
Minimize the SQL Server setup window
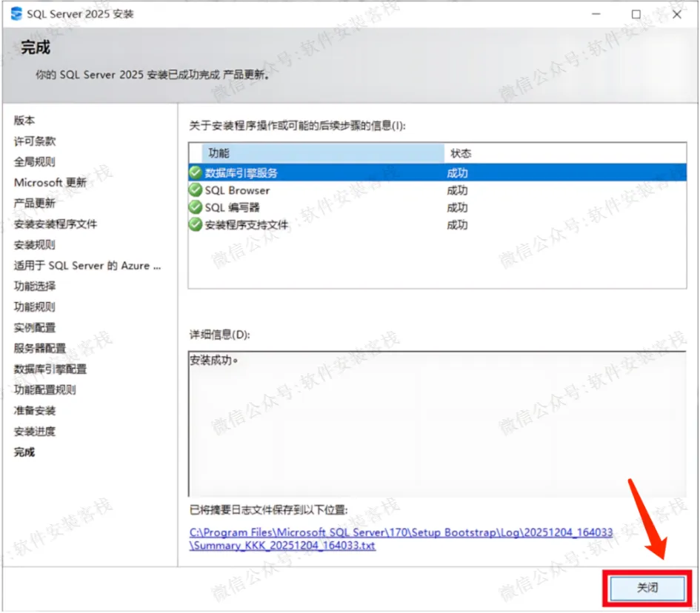596,14
